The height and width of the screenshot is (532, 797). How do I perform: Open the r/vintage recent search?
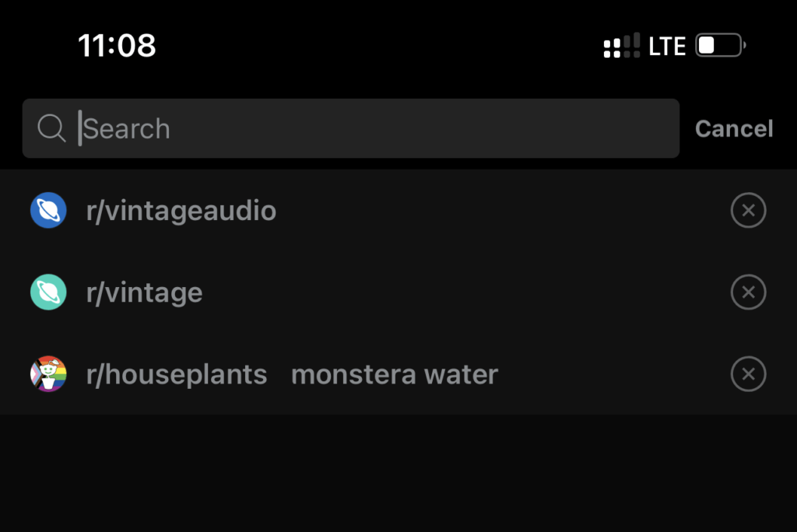(x=311, y=292)
